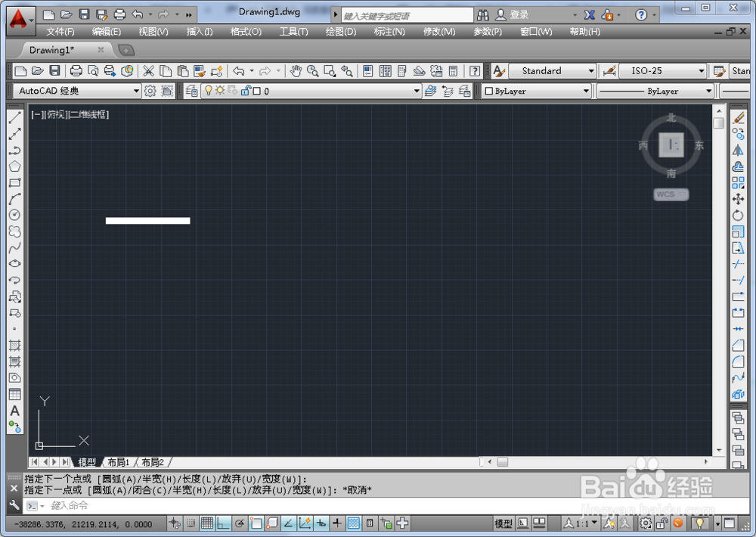Click the new drawing tab plus button
756x537 pixels.
pos(126,50)
